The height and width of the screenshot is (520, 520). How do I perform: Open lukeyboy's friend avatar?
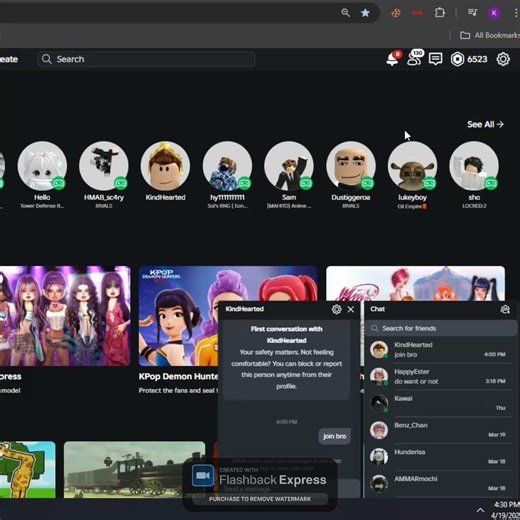click(x=412, y=166)
